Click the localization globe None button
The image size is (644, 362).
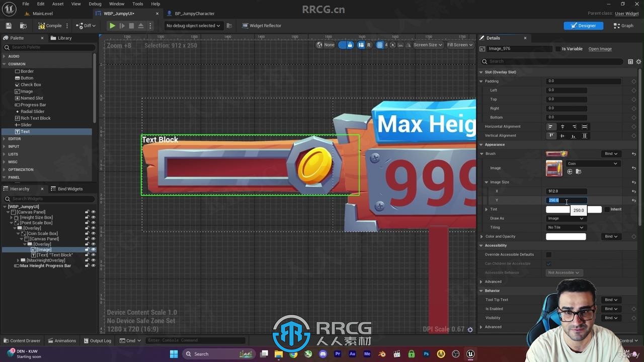[326, 45]
